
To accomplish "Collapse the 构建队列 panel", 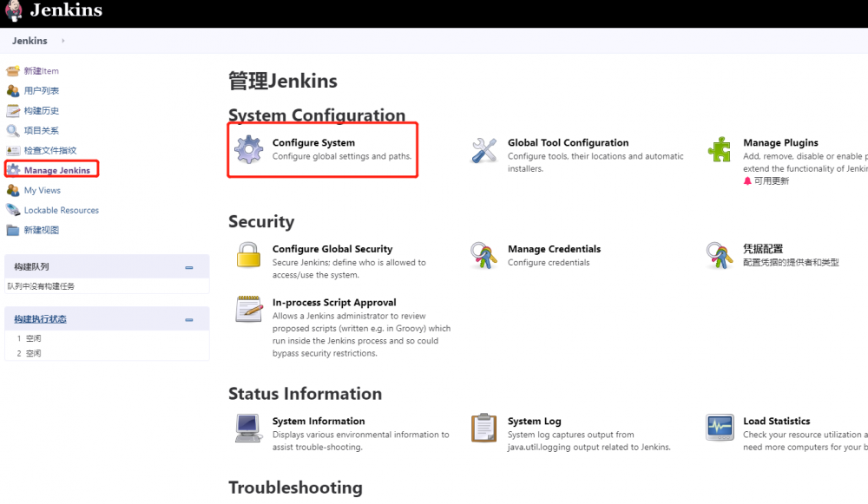I will [x=189, y=266].
